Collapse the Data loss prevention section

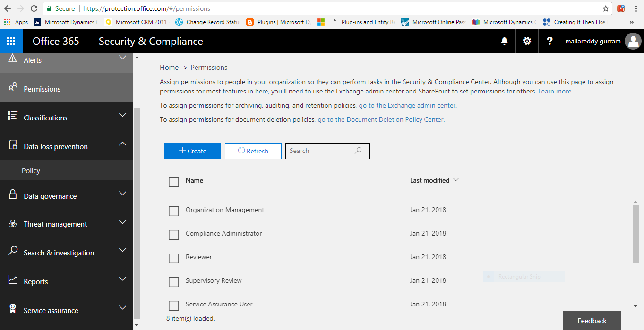click(x=122, y=144)
